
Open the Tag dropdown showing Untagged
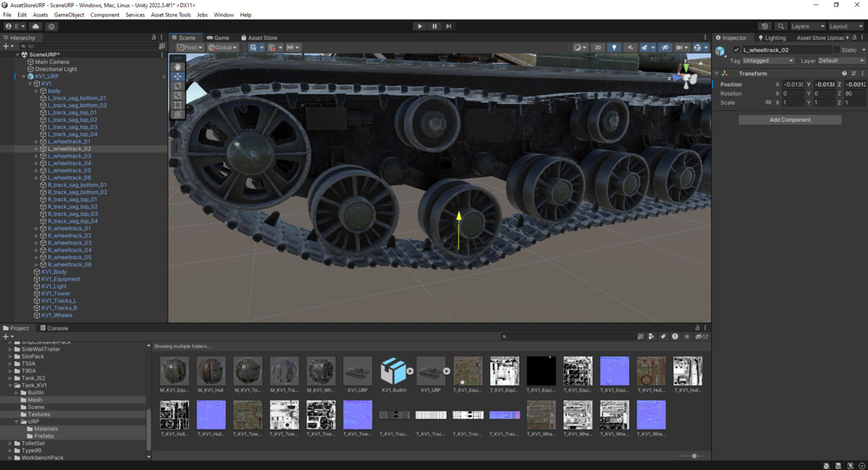tap(768, 61)
